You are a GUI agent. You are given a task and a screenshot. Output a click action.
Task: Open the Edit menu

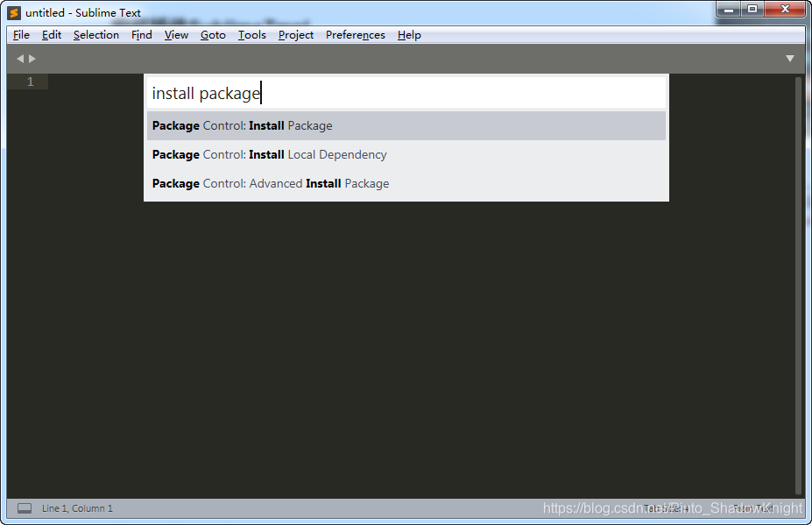click(52, 35)
